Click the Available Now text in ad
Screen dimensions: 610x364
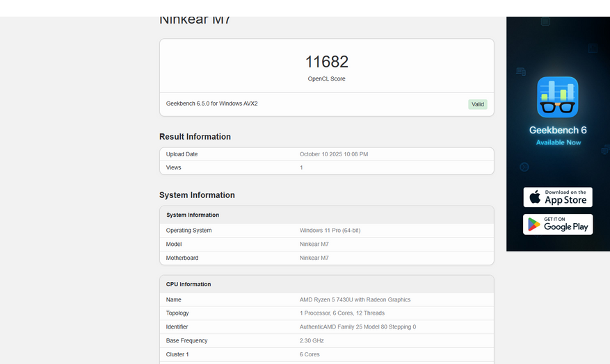(x=558, y=142)
